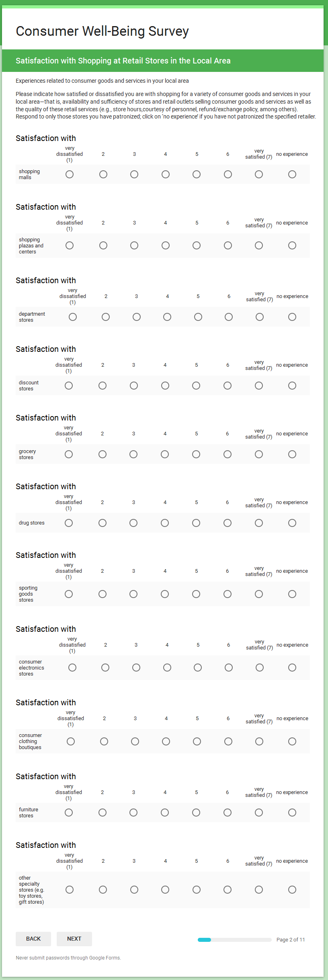Viewport: 328px width, 980px height.
Task: Click the page progress bar
Action: pyautogui.click(x=234, y=940)
